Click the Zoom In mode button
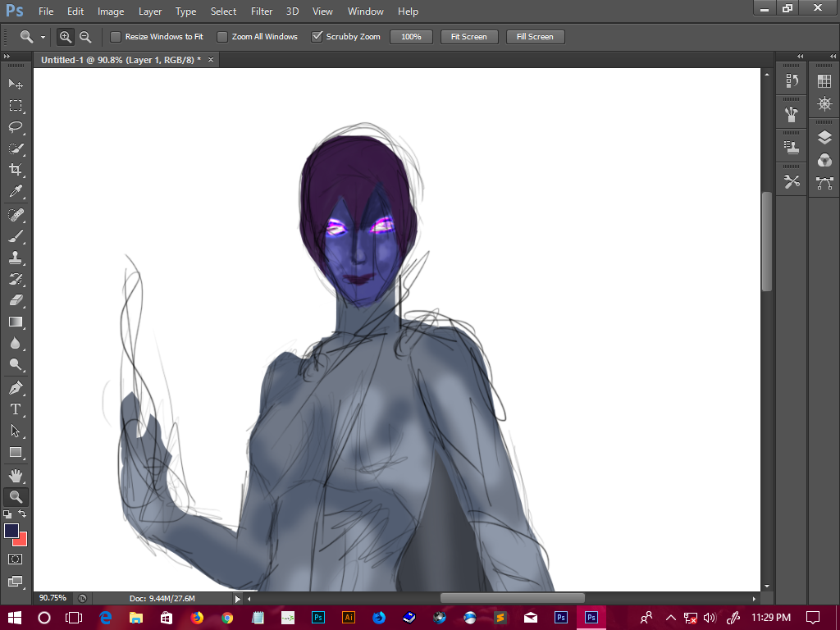 click(66, 36)
